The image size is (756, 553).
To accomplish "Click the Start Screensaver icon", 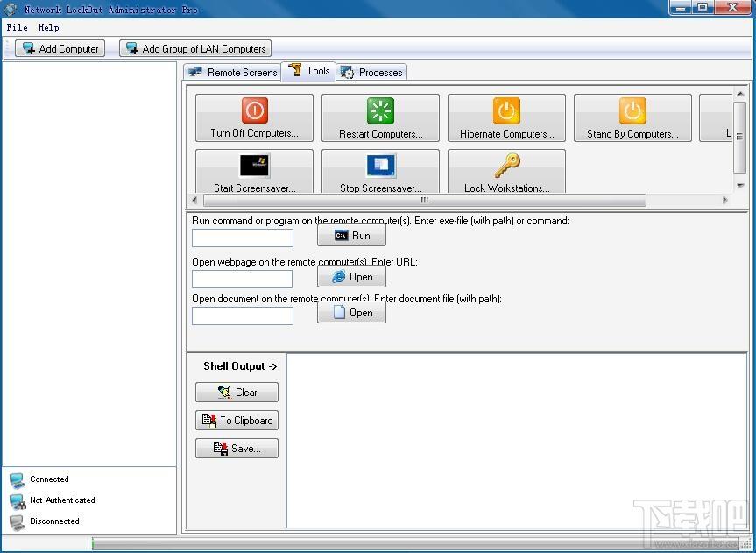I will (255, 166).
